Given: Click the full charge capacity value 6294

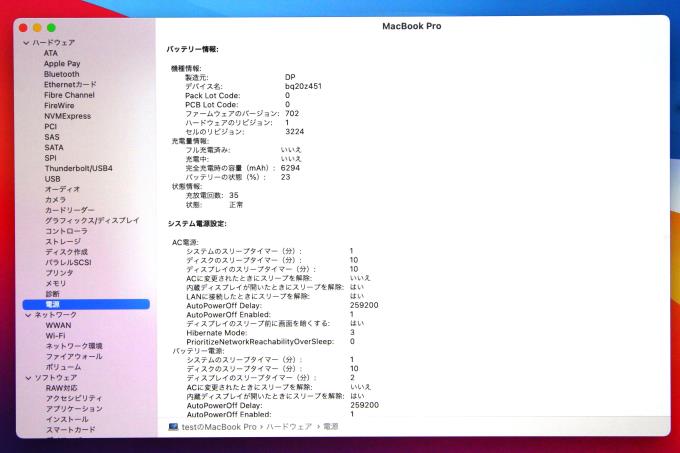Looking at the screenshot, I should coord(290,168).
